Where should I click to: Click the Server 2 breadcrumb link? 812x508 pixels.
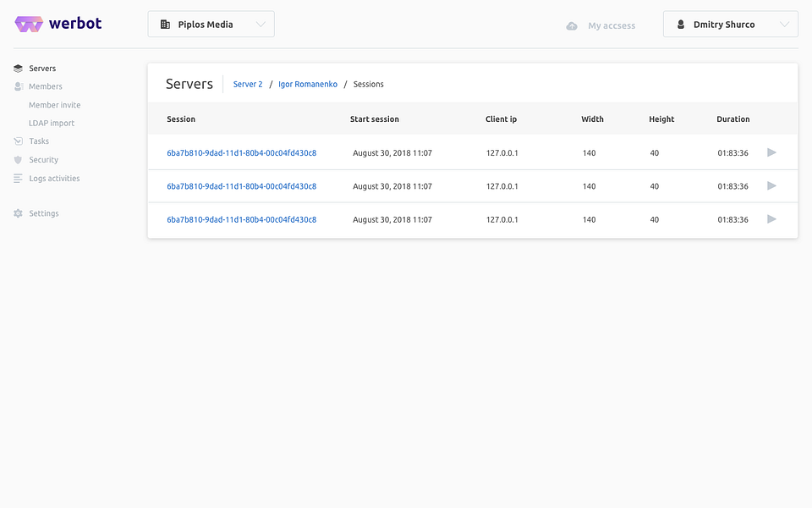click(248, 85)
